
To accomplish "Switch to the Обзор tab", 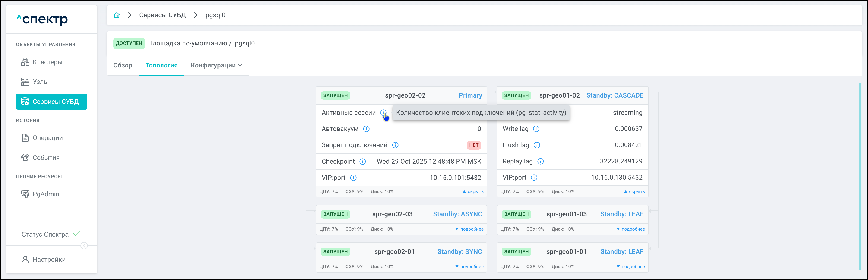I will pyautogui.click(x=123, y=65).
